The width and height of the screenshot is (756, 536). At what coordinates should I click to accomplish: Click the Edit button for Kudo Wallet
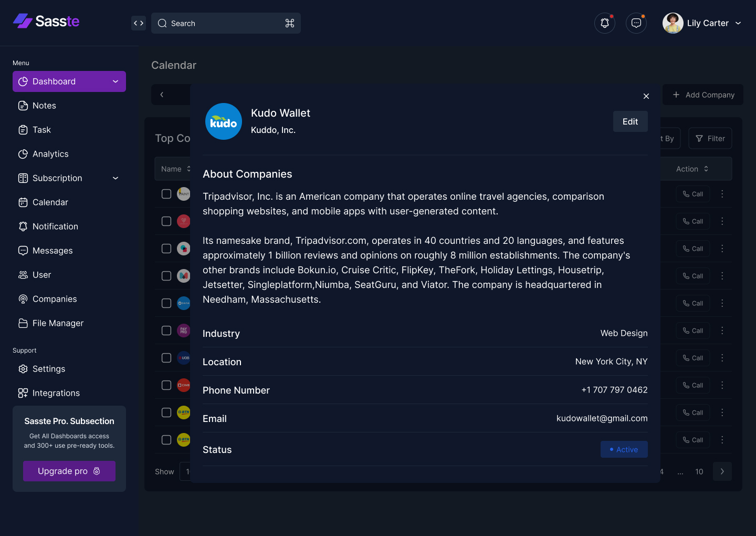630,121
